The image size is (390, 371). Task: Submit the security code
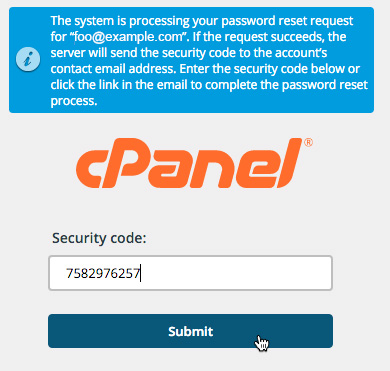click(x=190, y=331)
